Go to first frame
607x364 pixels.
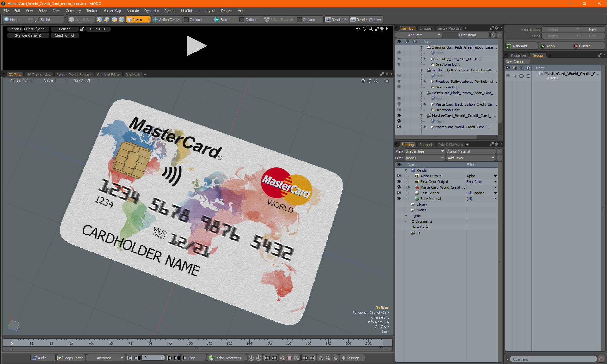coord(129,358)
